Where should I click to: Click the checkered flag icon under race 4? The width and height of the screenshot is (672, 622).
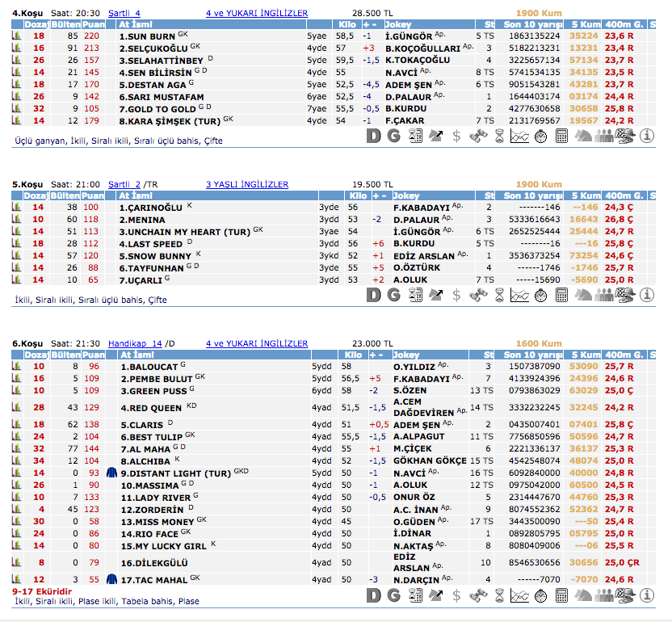click(624, 137)
